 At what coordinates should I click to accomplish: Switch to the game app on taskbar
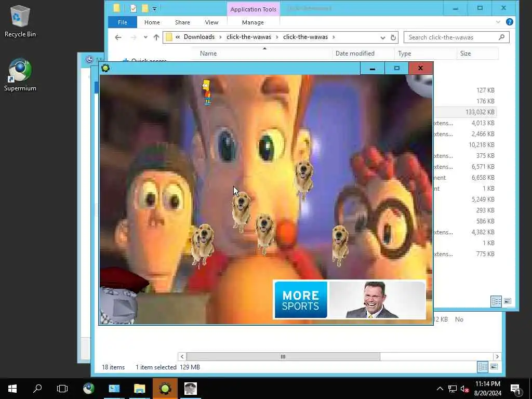[165, 389]
